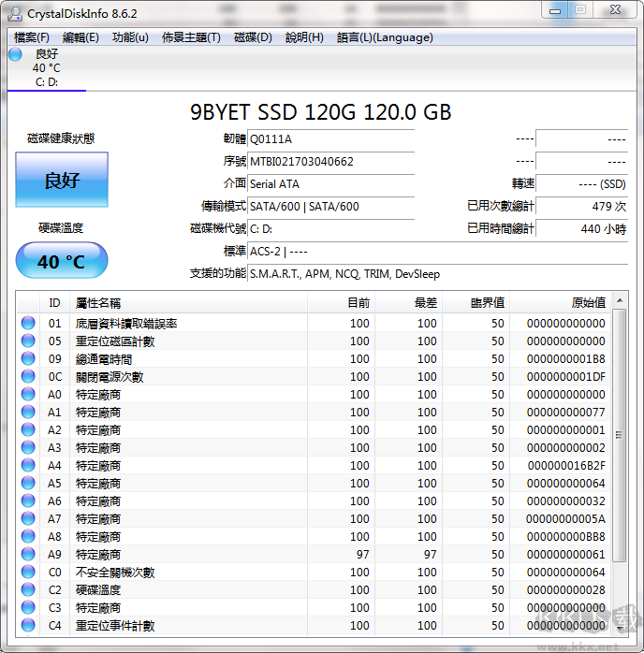Click the status icon for 不安全關機次數

(x=28, y=573)
